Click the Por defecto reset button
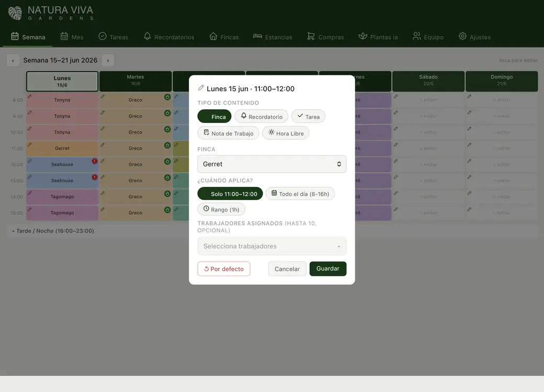 [x=224, y=268]
